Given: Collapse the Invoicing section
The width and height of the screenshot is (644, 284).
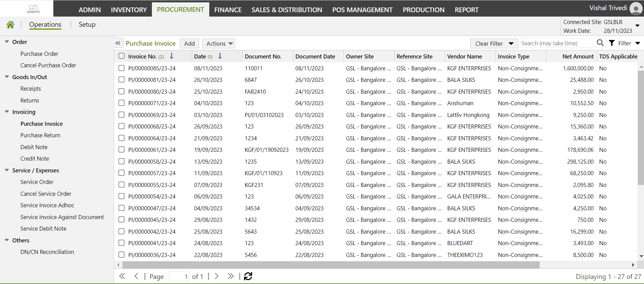Looking at the screenshot, I should click(x=7, y=112).
